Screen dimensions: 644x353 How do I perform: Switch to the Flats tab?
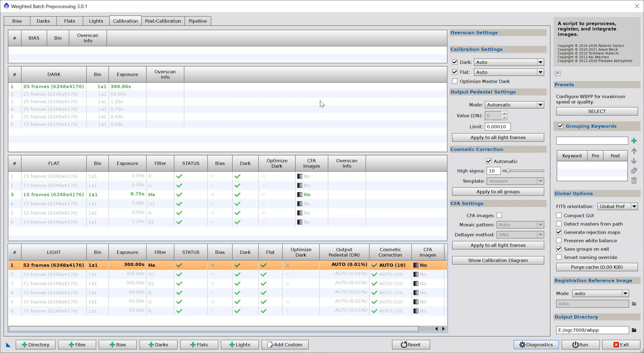pyautogui.click(x=70, y=21)
